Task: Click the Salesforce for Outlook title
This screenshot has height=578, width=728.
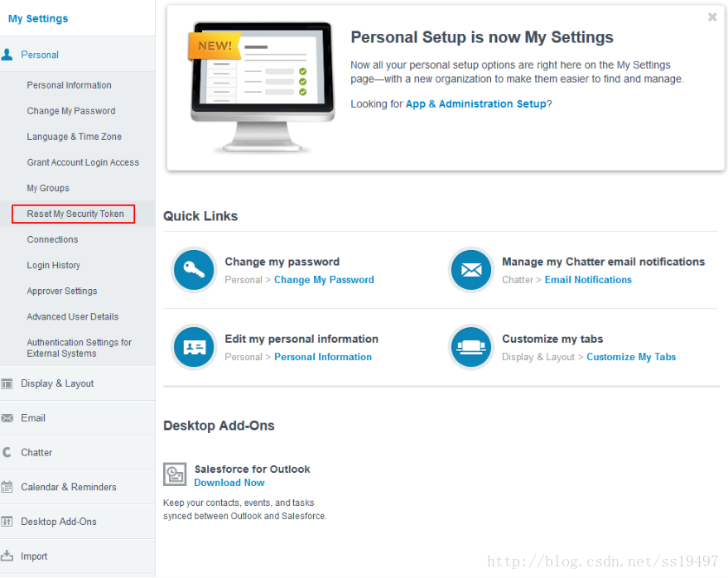Action: 252,470
